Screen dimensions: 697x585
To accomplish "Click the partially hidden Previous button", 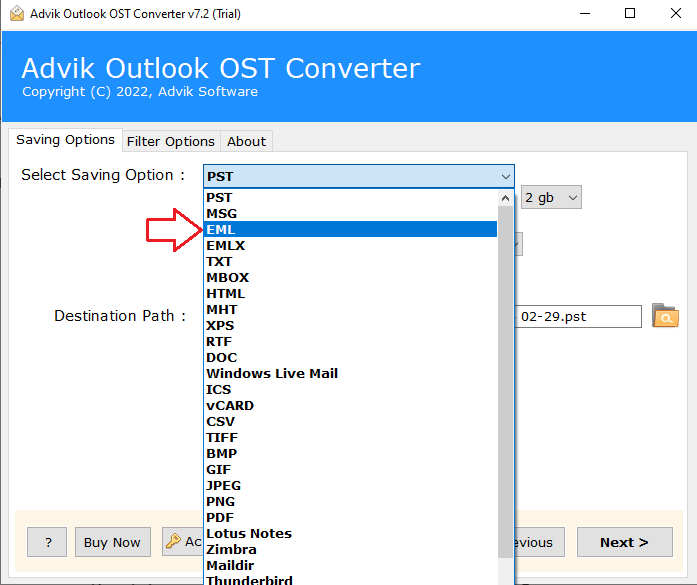I will 539,542.
